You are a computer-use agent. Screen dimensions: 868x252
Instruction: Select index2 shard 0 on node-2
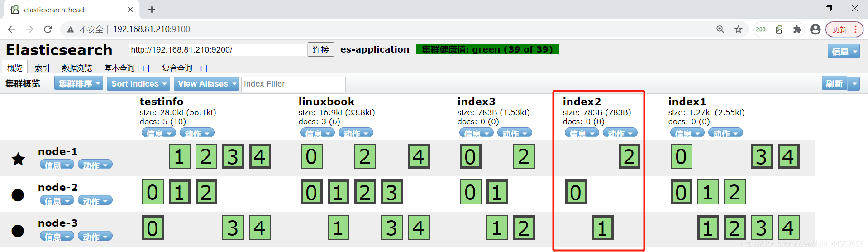pos(576,192)
